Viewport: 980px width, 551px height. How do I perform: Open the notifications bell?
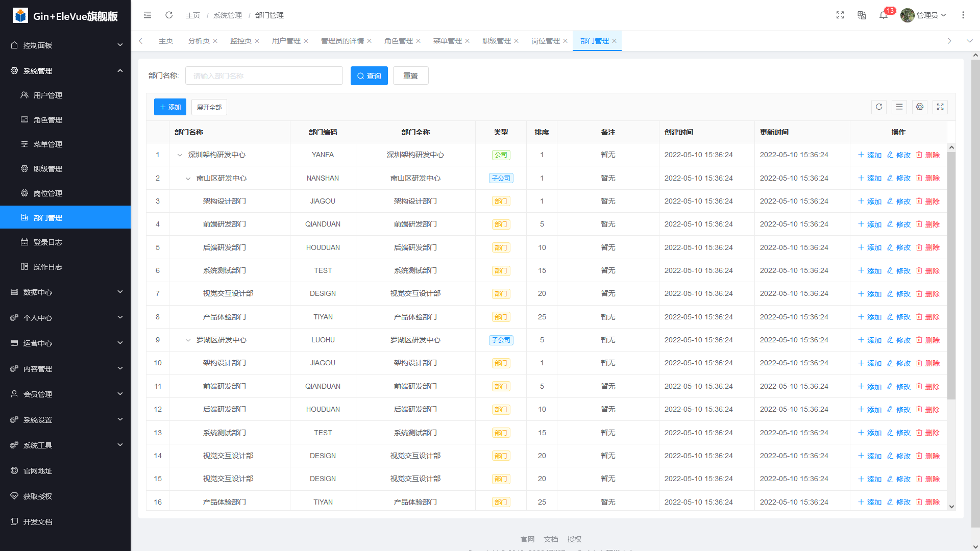click(x=884, y=15)
